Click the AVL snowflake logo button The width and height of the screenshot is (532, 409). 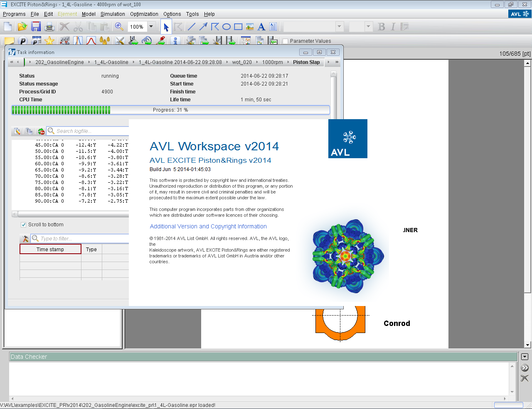[520, 14]
